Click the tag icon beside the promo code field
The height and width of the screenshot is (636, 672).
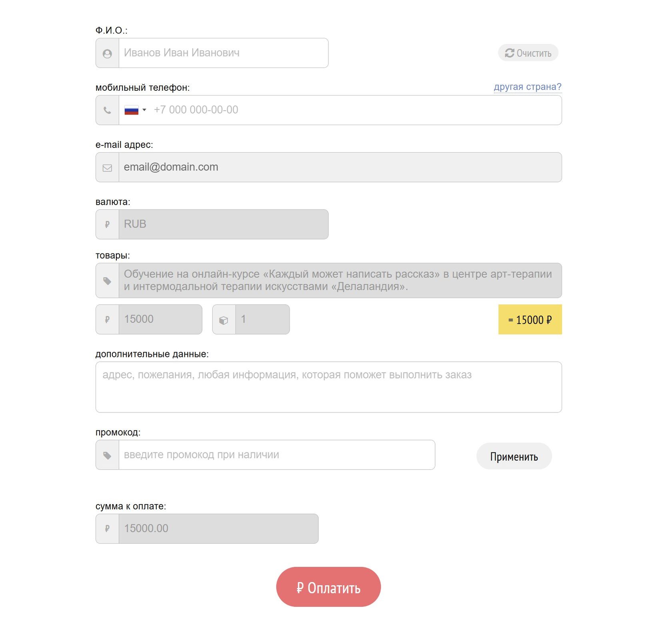[107, 455]
